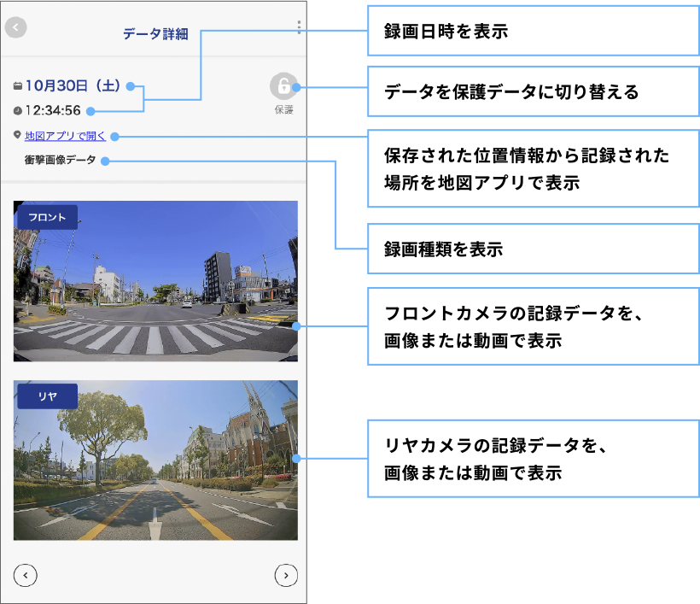Go back using the top-left arrow button
The width and height of the screenshot is (700, 604).
click(x=15, y=27)
